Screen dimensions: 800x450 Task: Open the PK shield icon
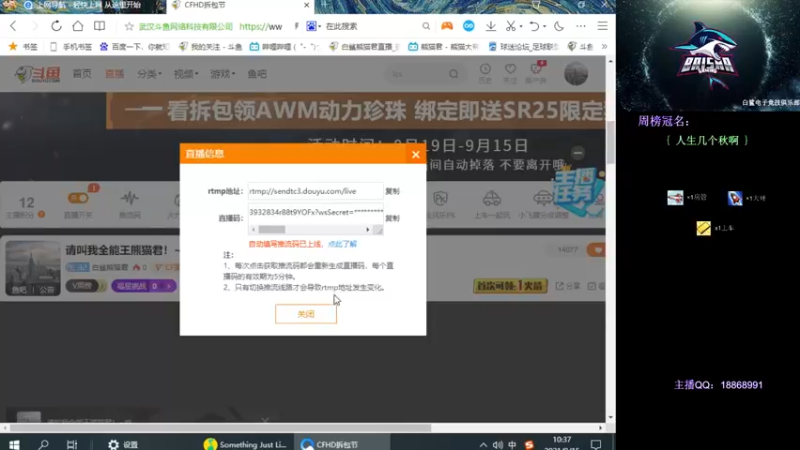[x=440, y=198]
